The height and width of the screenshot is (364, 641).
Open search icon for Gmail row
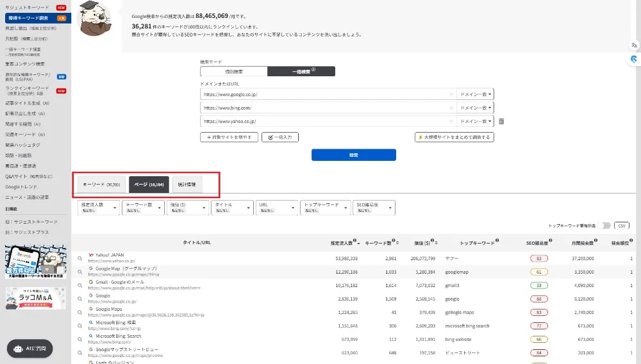tap(79, 286)
